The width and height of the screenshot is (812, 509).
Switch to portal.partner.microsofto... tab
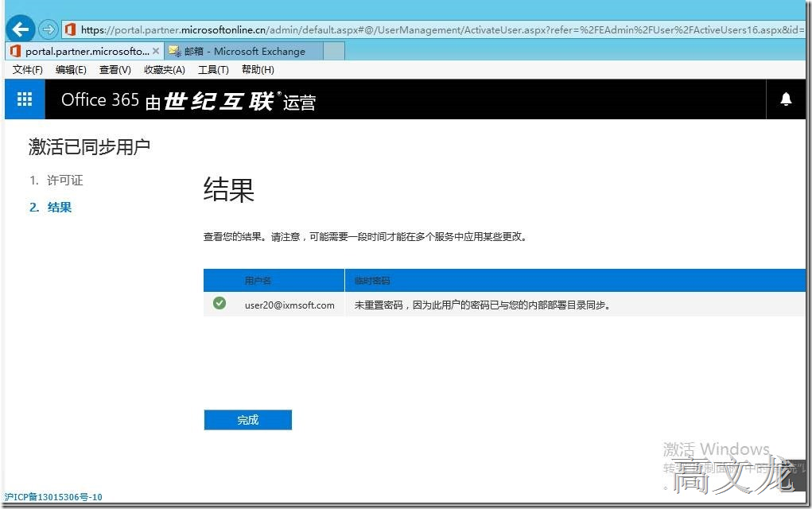86,51
